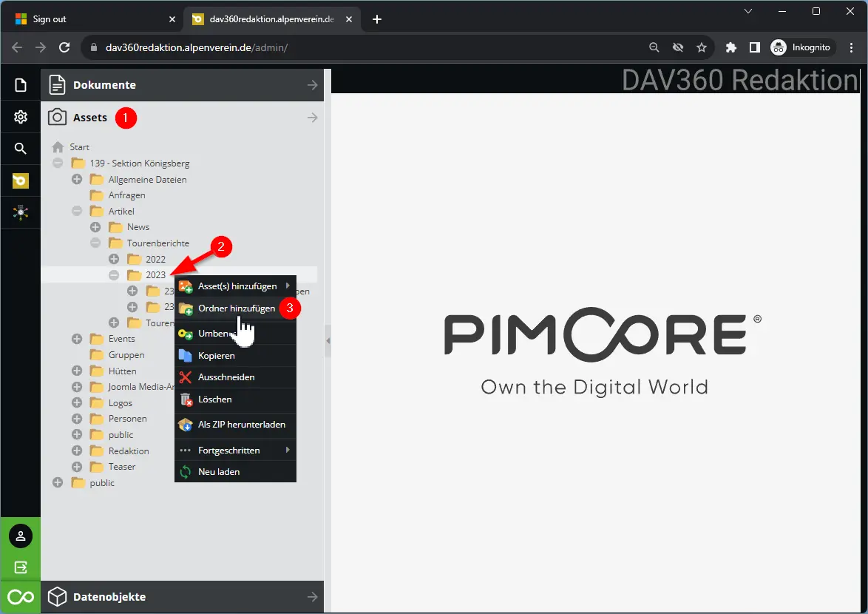Expand the Hütten folder
Screen dimensions: 868x614
click(x=77, y=371)
